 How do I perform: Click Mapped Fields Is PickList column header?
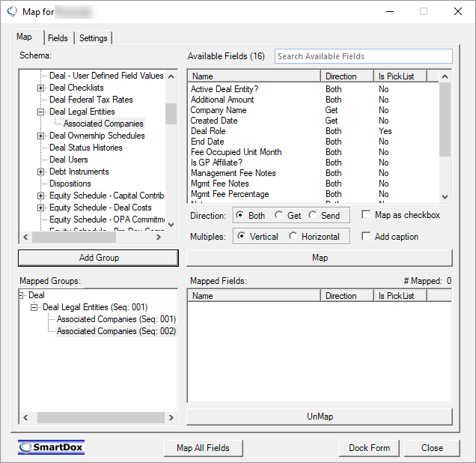click(400, 296)
